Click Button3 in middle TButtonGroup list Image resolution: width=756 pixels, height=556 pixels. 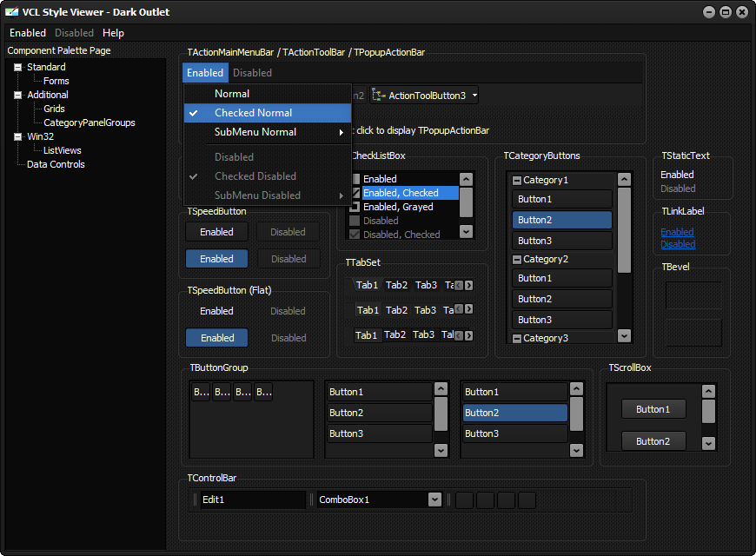click(379, 434)
